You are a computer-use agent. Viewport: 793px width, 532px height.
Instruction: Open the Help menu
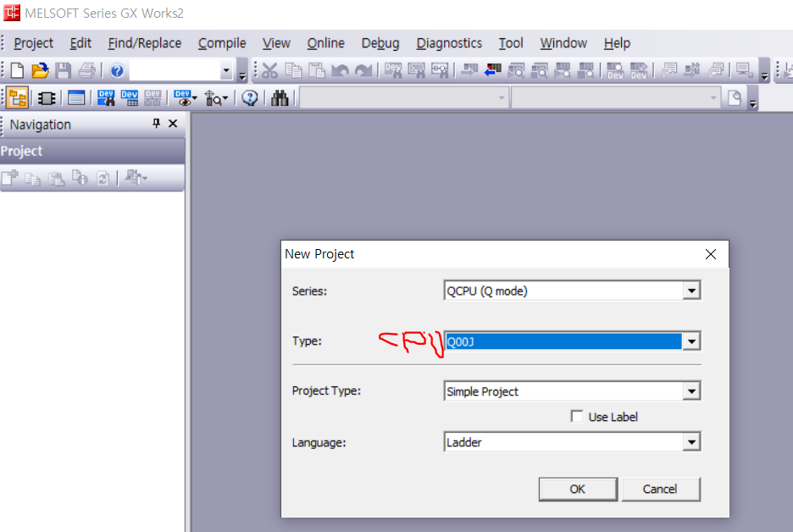617,43
